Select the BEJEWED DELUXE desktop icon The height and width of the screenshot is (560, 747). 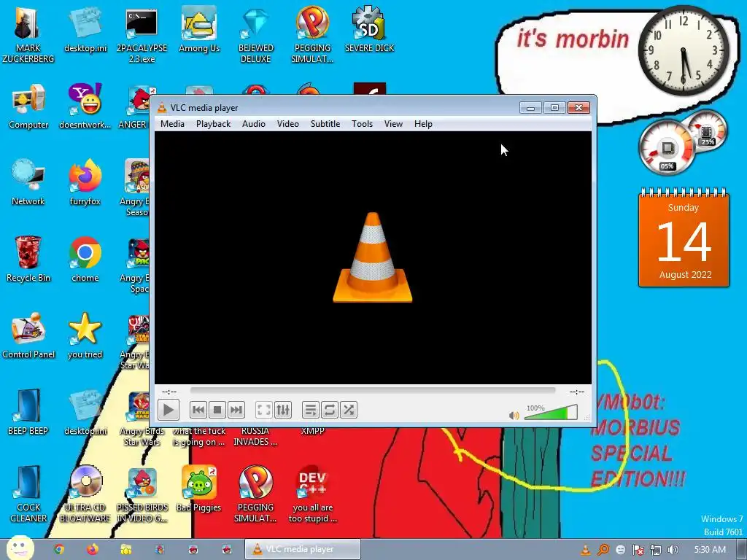click(x=256, y=35)
